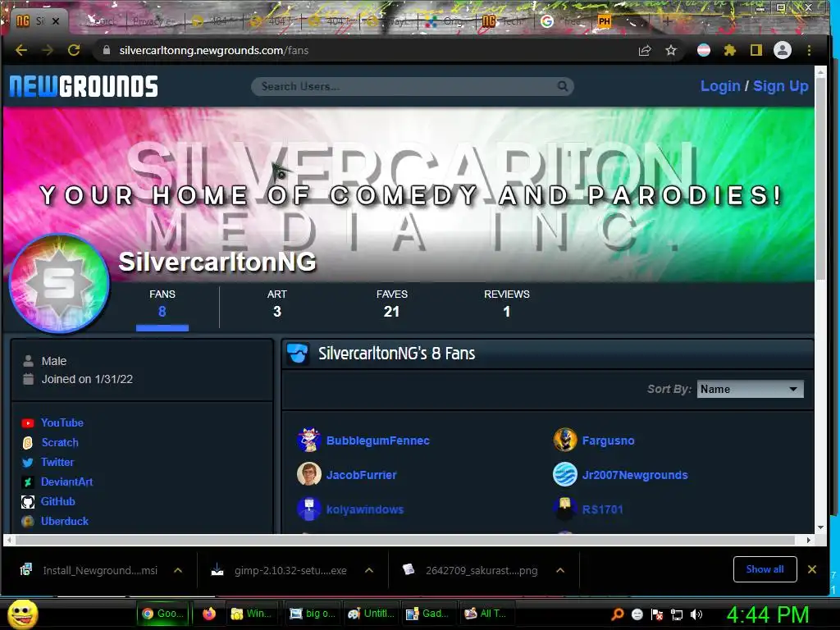The image size is (840, 630).
Task: Expand options for sakurast png download
Action: click(560, 571)
